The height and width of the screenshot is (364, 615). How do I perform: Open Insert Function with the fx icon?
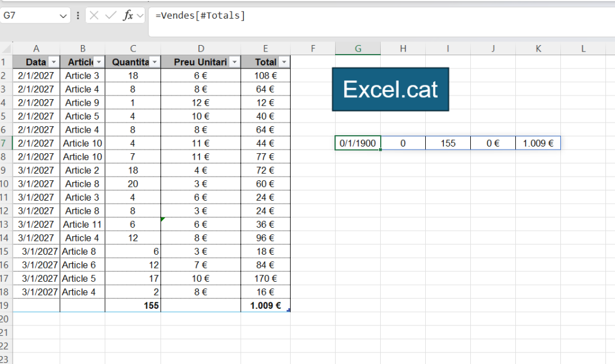click(x=128, y=15)
